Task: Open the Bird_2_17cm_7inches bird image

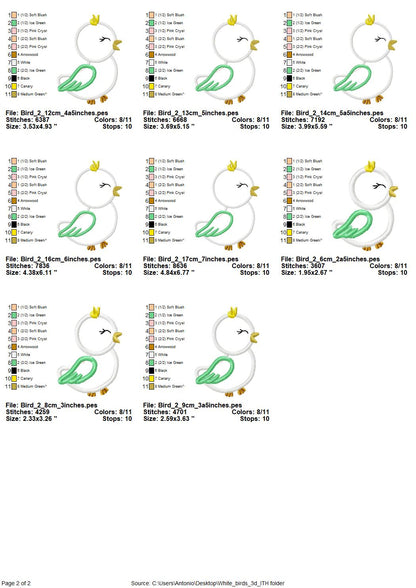Action: (x=227, y=206)
